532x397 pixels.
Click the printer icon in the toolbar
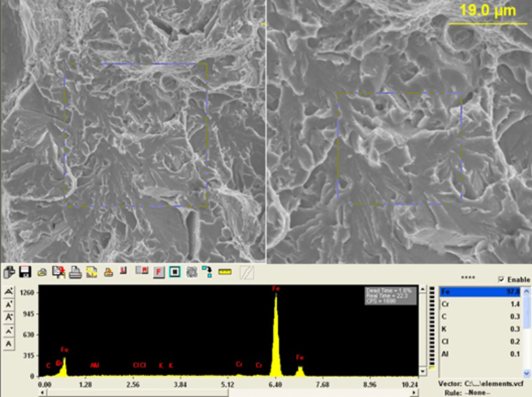click(x=75, y=272)
